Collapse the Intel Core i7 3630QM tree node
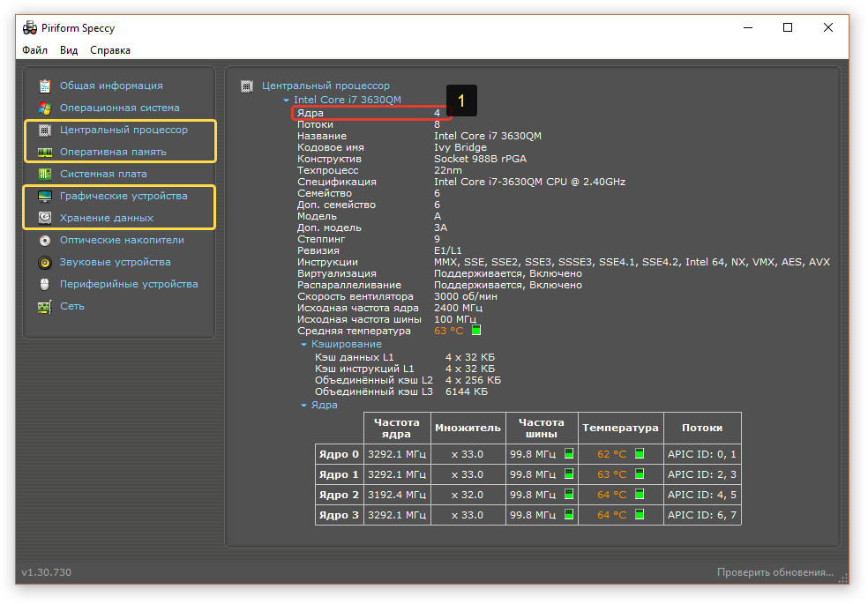Image resolution: width=868 pixels, height=604 pixels. pos(286,101)
